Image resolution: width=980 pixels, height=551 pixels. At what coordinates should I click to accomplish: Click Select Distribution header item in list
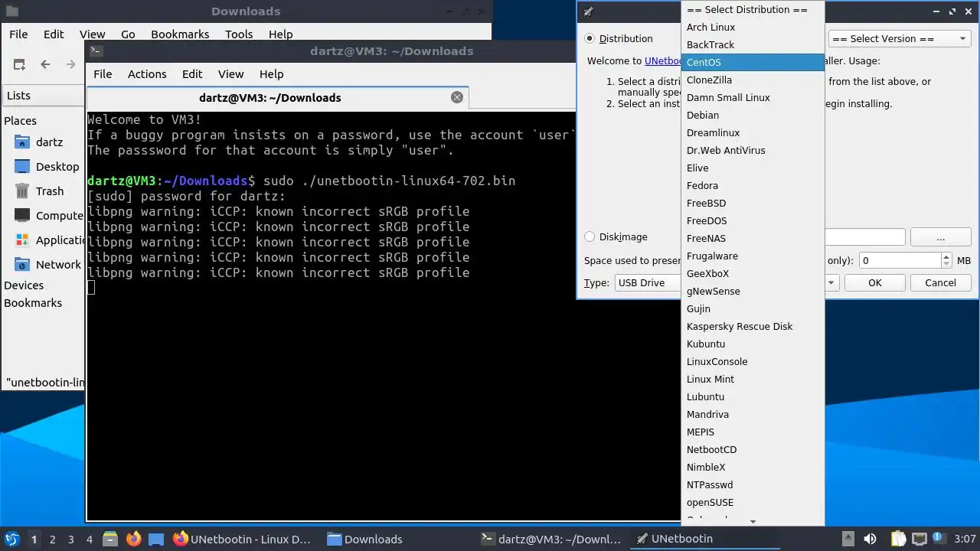pos(753,10)
